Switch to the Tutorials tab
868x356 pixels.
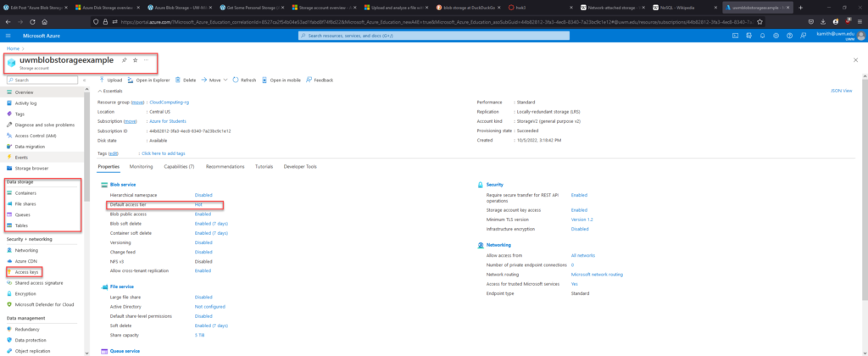[264, 166]
